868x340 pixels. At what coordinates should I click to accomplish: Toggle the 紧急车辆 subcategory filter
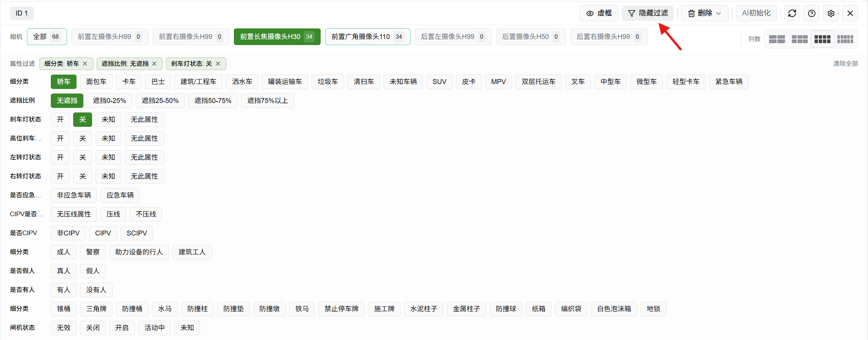coord(729,82)
